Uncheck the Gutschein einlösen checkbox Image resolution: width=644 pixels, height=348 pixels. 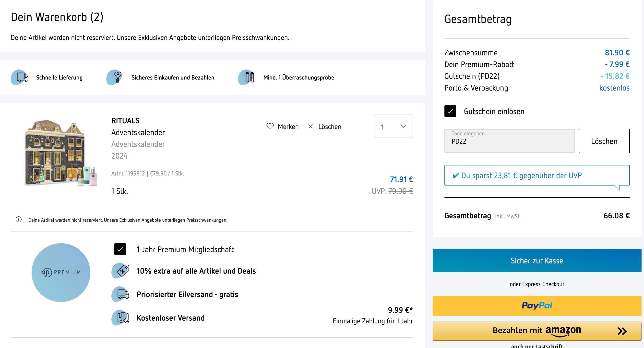click(x=450, y=111)
